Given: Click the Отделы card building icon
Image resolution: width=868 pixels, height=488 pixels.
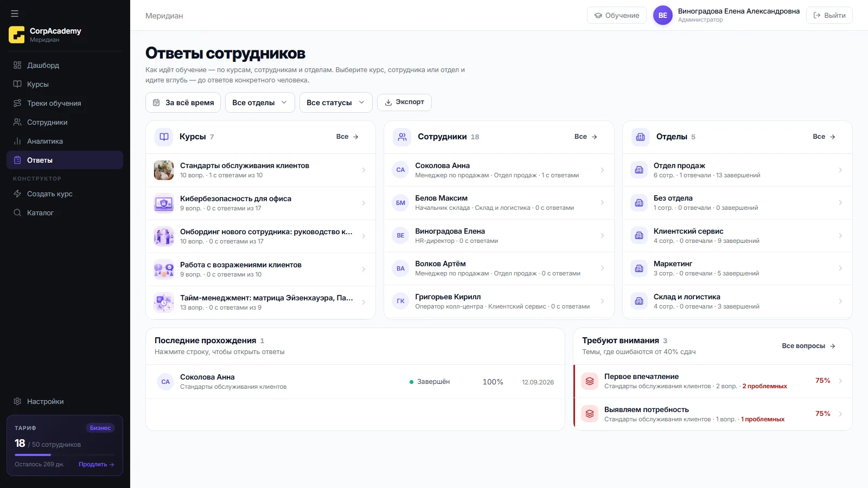Looking at the screenshot, I should point(641,137).
